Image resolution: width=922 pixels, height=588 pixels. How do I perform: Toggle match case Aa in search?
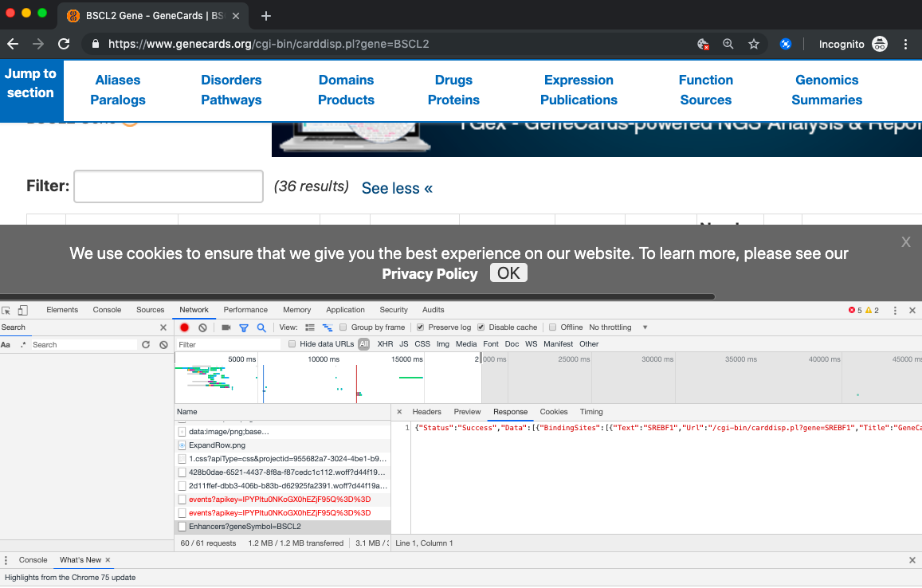click(x=6, y=345)
